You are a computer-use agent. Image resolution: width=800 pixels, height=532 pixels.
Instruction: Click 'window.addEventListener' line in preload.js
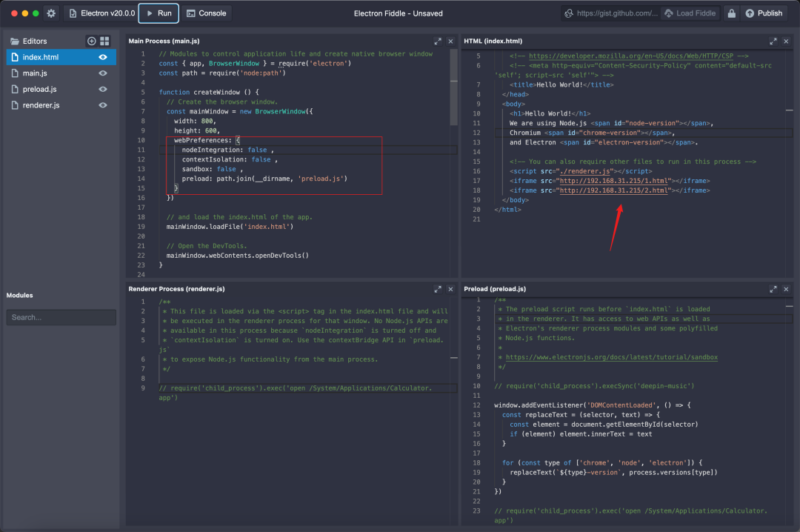(x=593, y=405)
